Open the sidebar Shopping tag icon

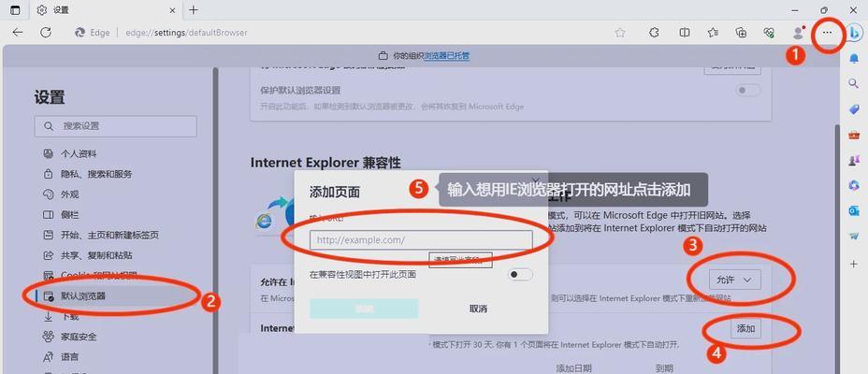coord(854,109)
